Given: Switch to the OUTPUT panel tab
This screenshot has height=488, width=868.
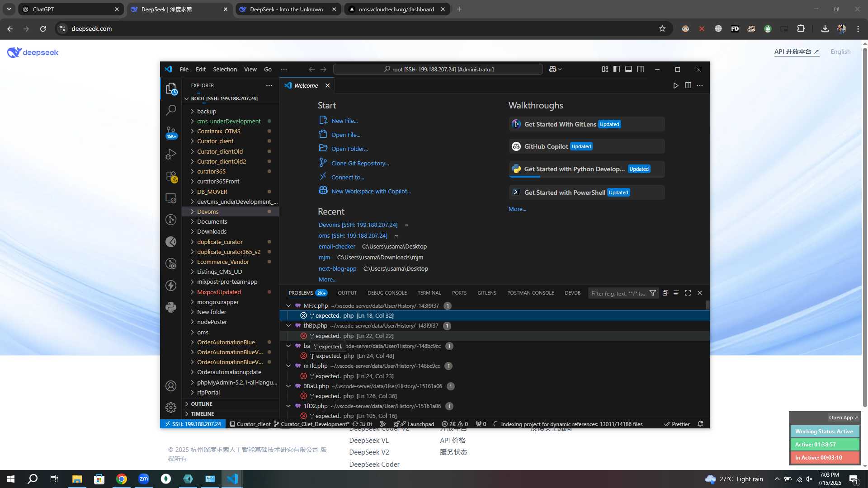Looking at the screenshot, I should pos(347,293).
